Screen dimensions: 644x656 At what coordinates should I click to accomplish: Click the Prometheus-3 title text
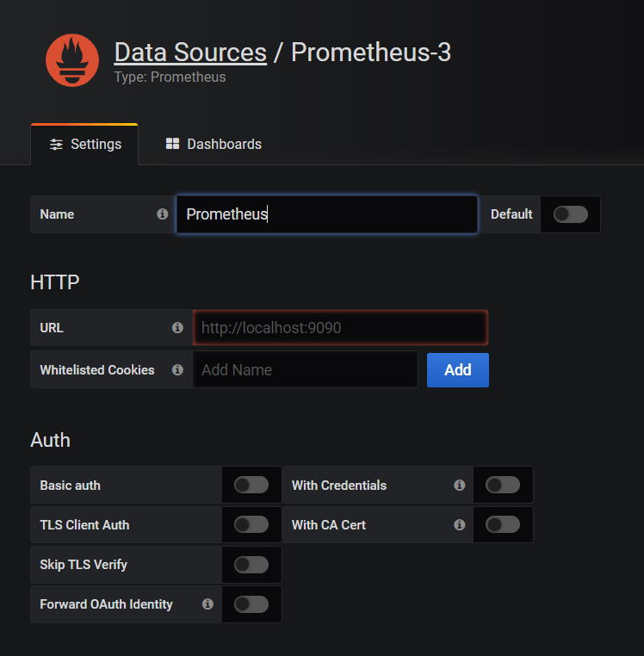click(371, 53)
